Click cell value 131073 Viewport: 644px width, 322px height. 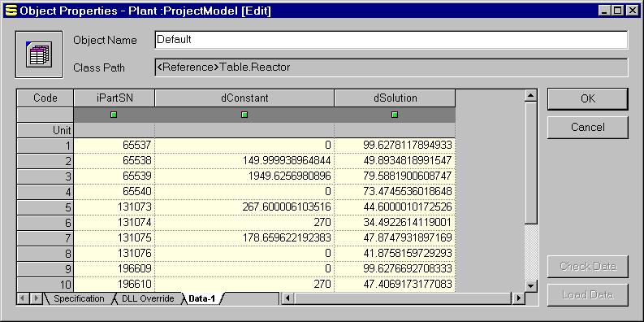115,207
